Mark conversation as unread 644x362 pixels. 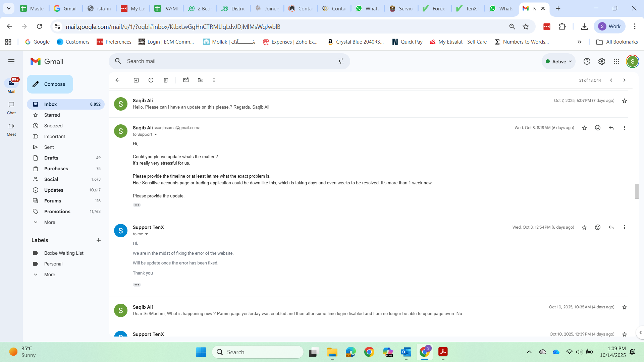(x=186, y=80)
